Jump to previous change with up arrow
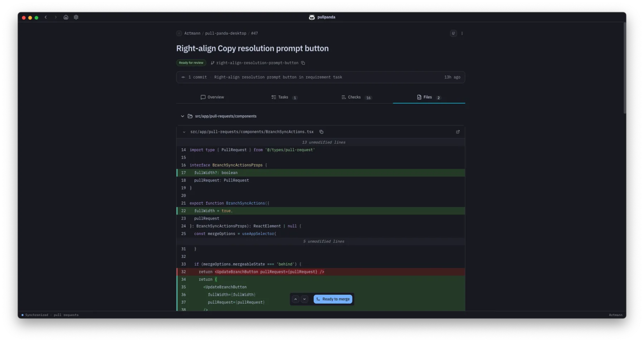 tap(296, 299)
